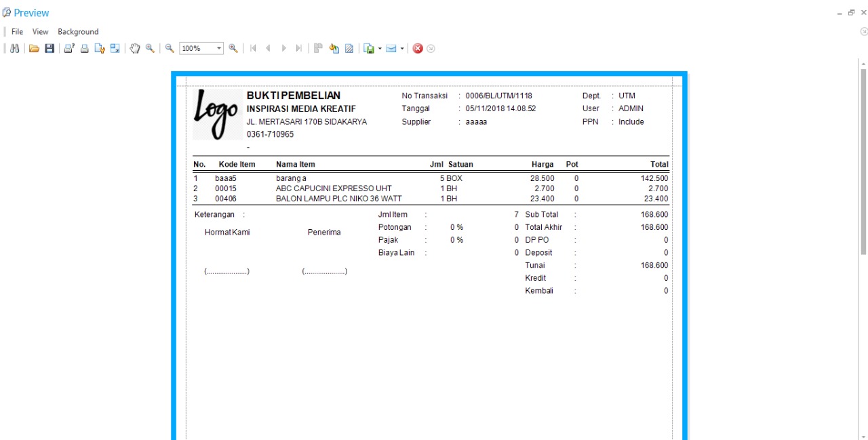Select the Magnifier tool
The height and width of the screenshot is (440, 868).
tap(150, 49)
